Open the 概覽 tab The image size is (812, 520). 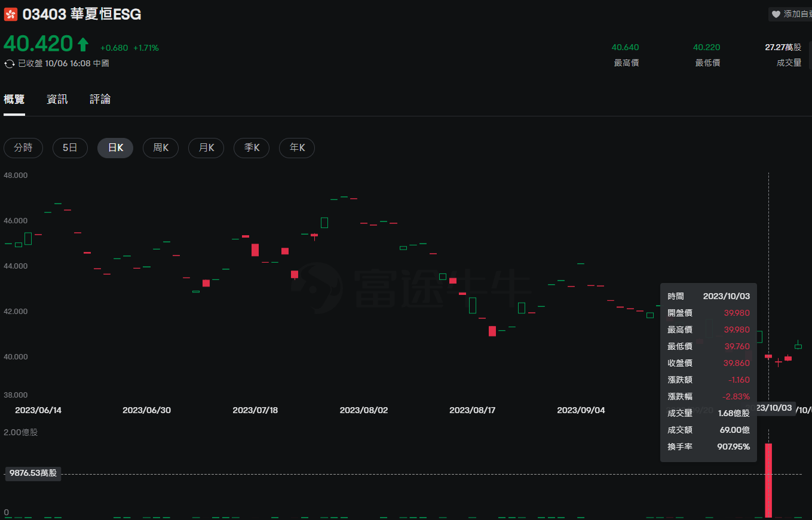coord(14,99)
